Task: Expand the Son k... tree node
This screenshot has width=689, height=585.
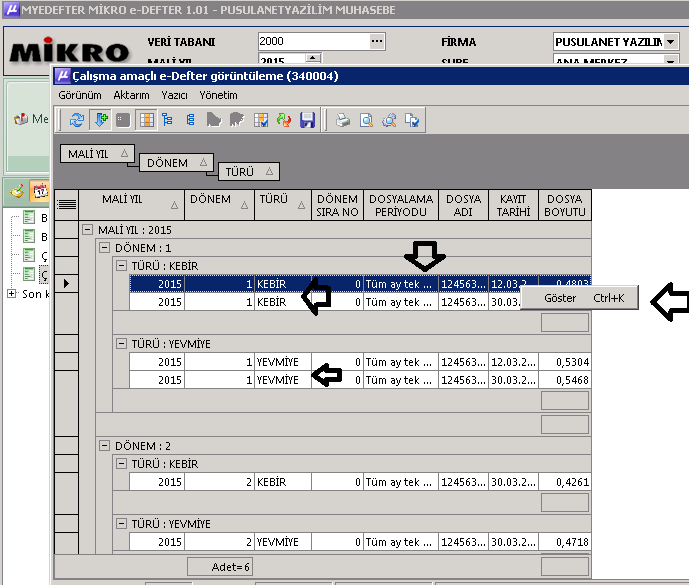Action: coord(12,294)
